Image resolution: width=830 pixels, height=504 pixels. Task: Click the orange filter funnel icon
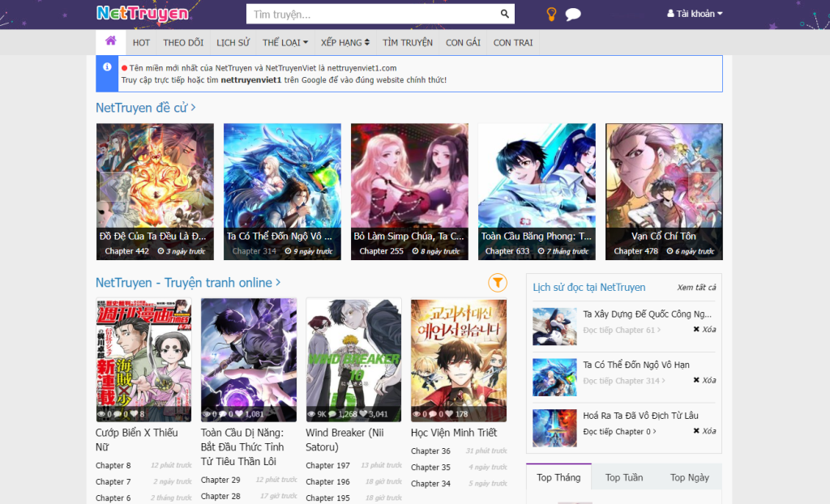click(498, 282)
